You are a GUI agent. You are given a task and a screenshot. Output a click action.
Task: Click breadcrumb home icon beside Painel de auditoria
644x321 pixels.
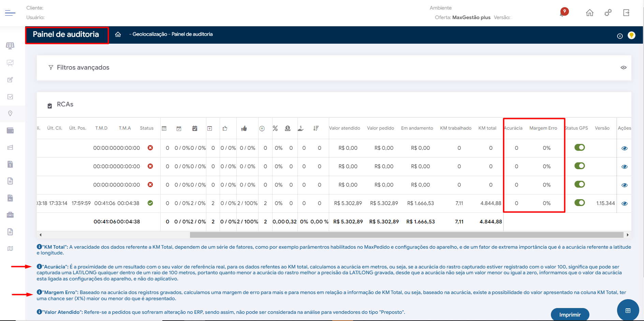[118, 34]
